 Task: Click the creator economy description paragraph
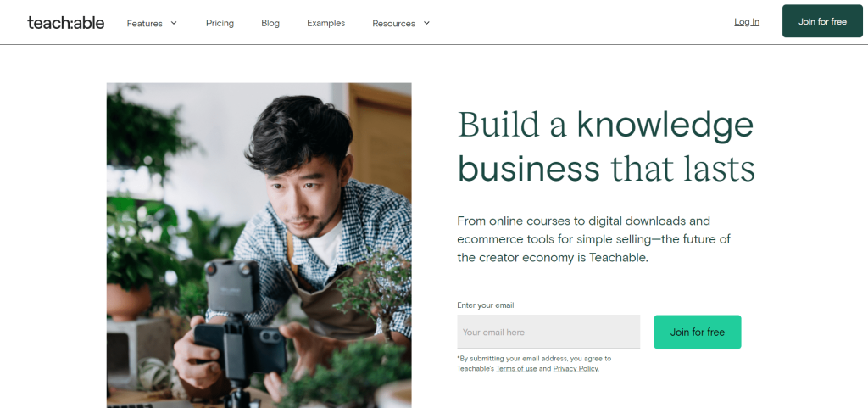coord(593,239)
